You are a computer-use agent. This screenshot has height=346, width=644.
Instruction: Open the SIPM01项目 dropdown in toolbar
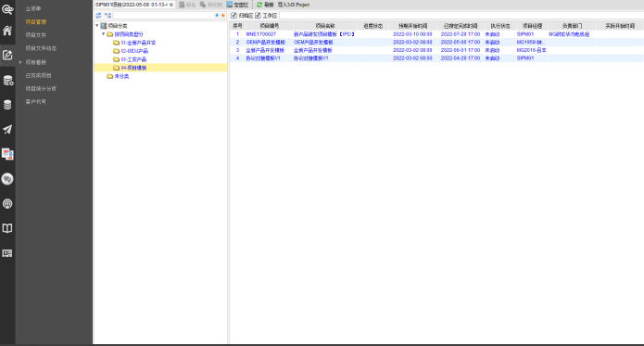point(171,5)
